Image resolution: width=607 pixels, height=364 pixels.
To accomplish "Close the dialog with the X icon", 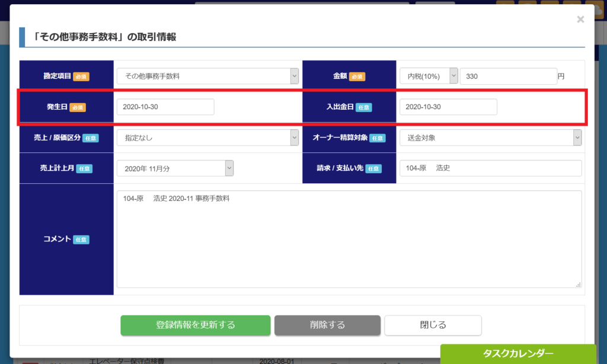I will tap(580, 20).
